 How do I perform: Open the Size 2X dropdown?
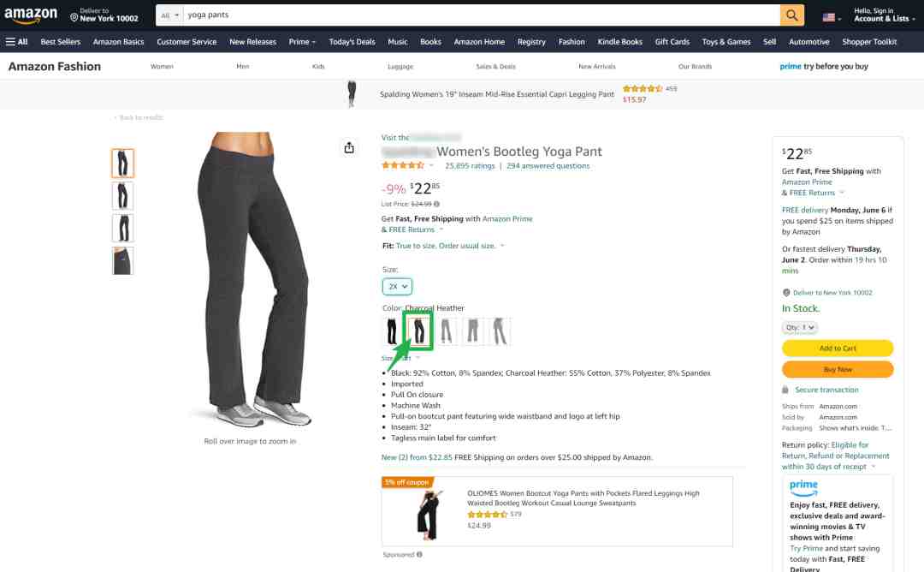click(397, 287)
